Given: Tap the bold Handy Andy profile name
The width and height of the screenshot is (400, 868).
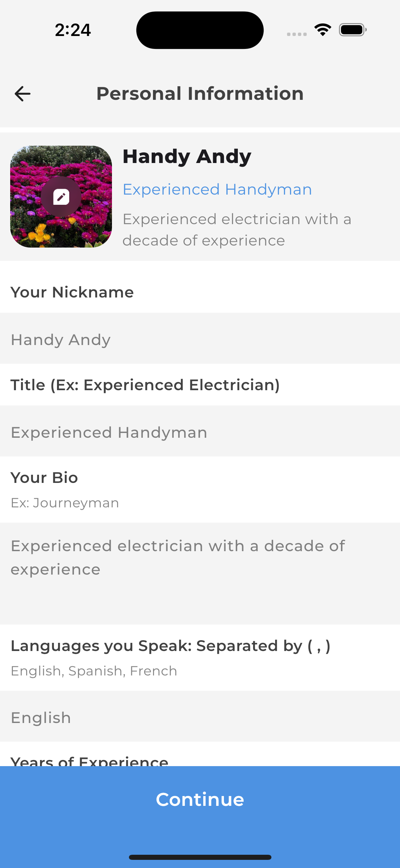Looking at the screenshot, I should (187, 157).
